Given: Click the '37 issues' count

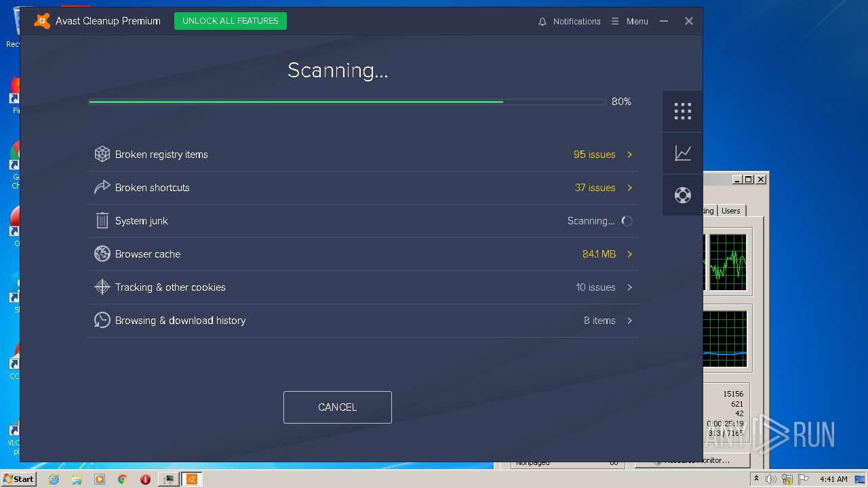Looking at the screenshot, I should pyautogui.click(x=595, y=188).
